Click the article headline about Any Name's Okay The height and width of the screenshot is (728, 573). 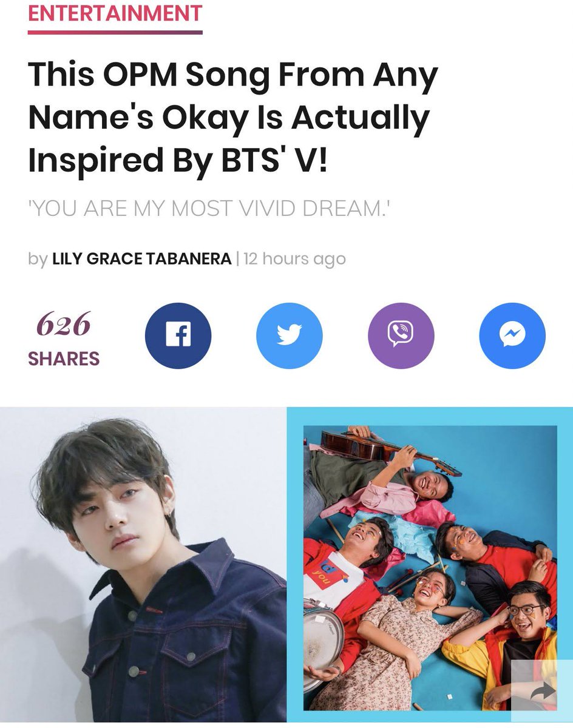(x=233, y=117)
